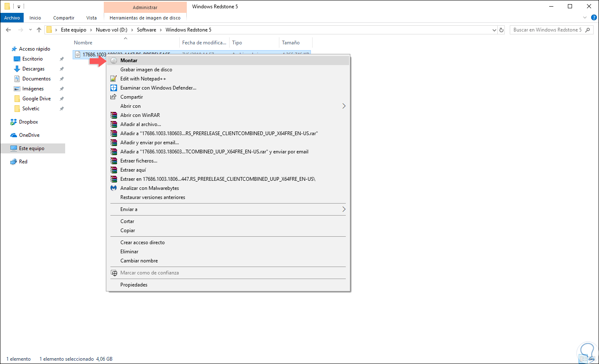The image size is (599, 364).
Task: Click the Nuevo vol (D:) breadcrumb segment
Action: click(112, 30)
